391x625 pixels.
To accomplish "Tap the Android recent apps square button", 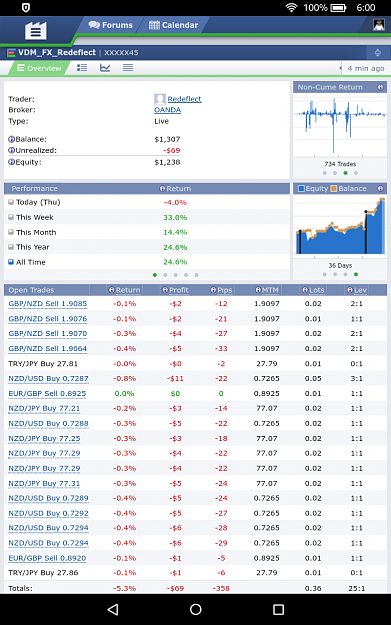I will [x=278, y=609].
